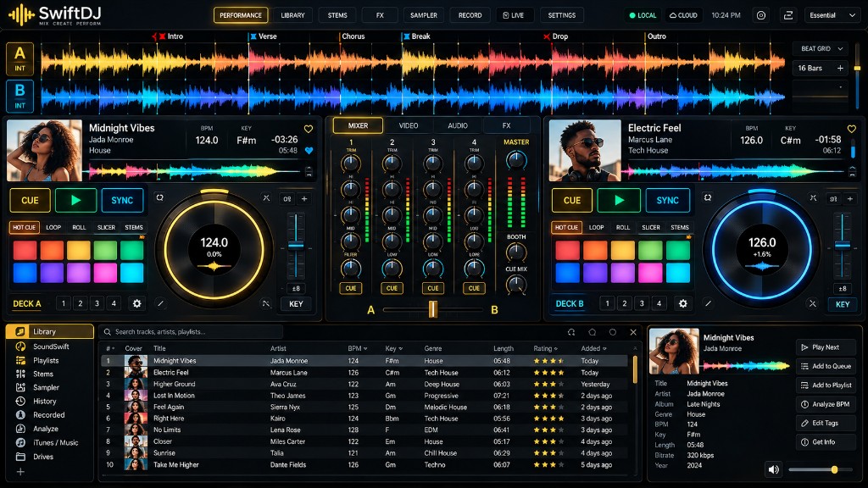Click the MASTER level knob

516,160
